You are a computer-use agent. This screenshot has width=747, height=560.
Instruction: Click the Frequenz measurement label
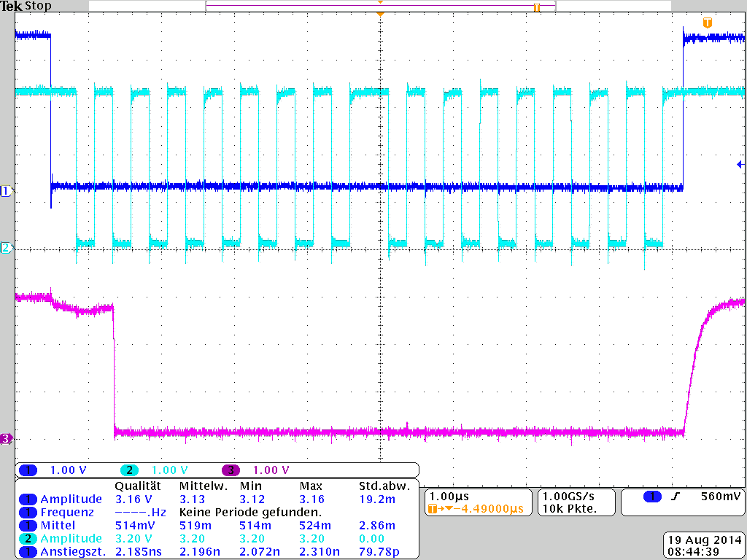(x=67, y=513)
